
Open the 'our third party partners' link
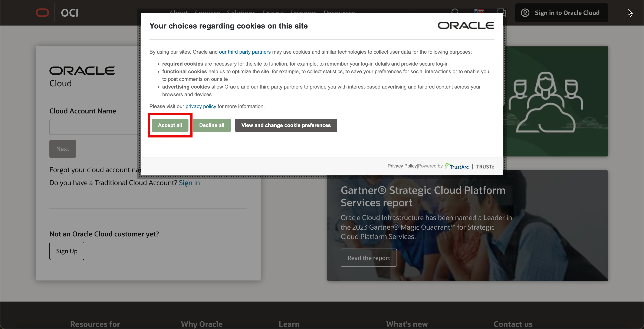(x=244, y=52)
